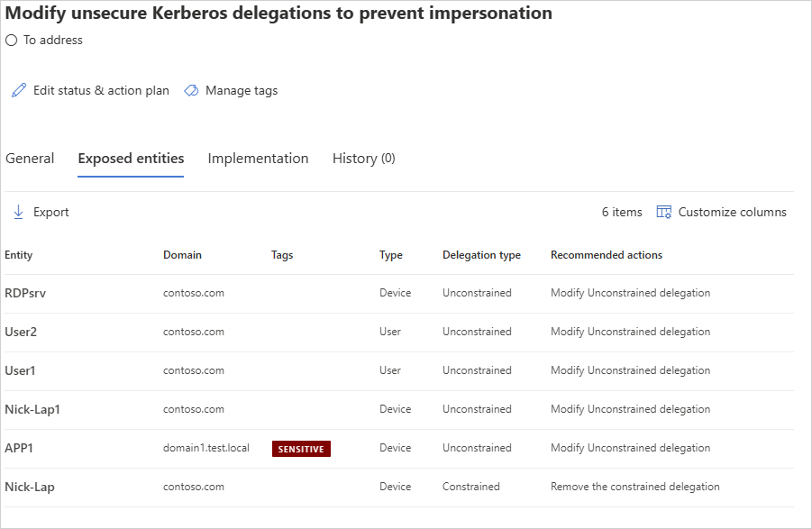Switch to the General tab
The height and width of the screenshot is (529, 812).
click(x=30, y=159)
